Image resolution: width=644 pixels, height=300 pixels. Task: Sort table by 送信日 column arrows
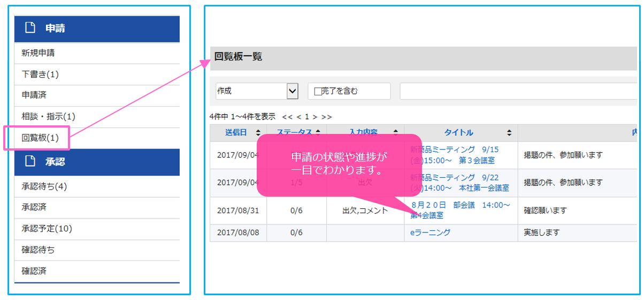tap(258, 133)
